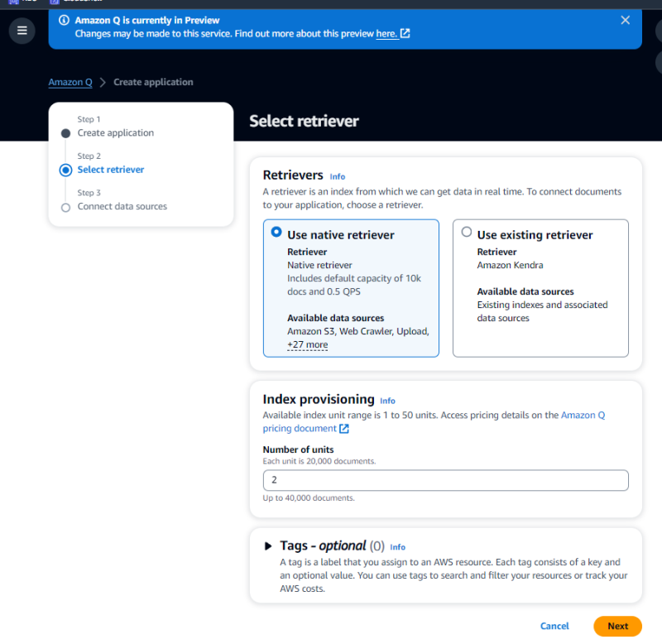
Task: Open Info link next to Tags
Action: tap(398, 547)
